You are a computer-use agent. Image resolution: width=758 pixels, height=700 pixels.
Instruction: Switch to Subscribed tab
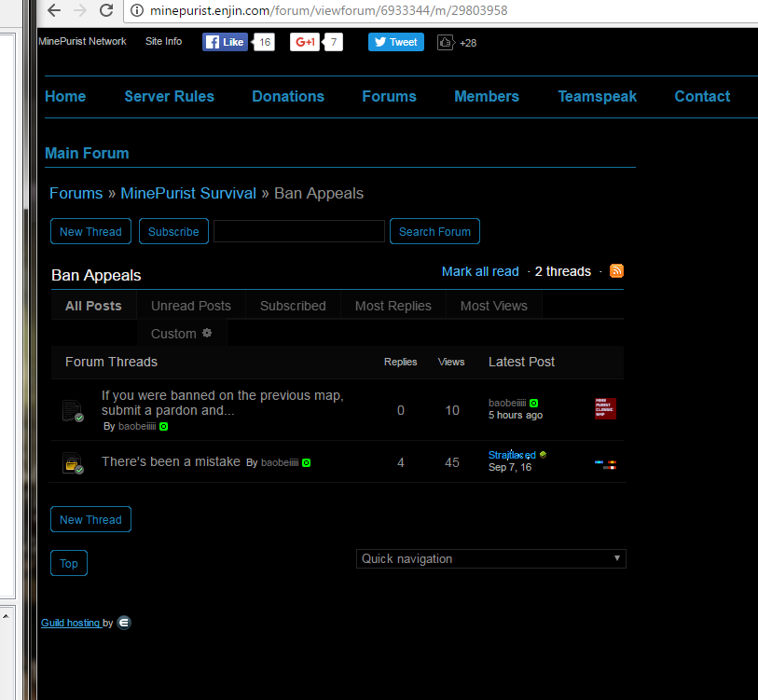pos(293,306)
